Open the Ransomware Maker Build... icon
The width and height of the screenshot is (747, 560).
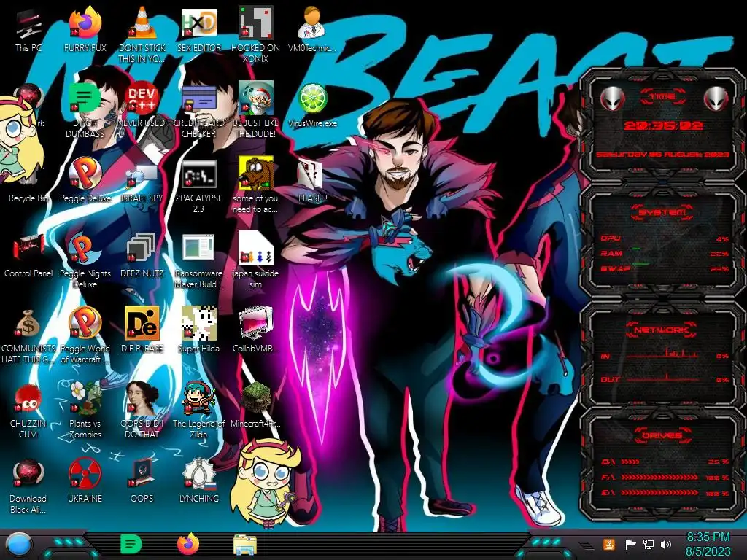[x=198, y=249]
